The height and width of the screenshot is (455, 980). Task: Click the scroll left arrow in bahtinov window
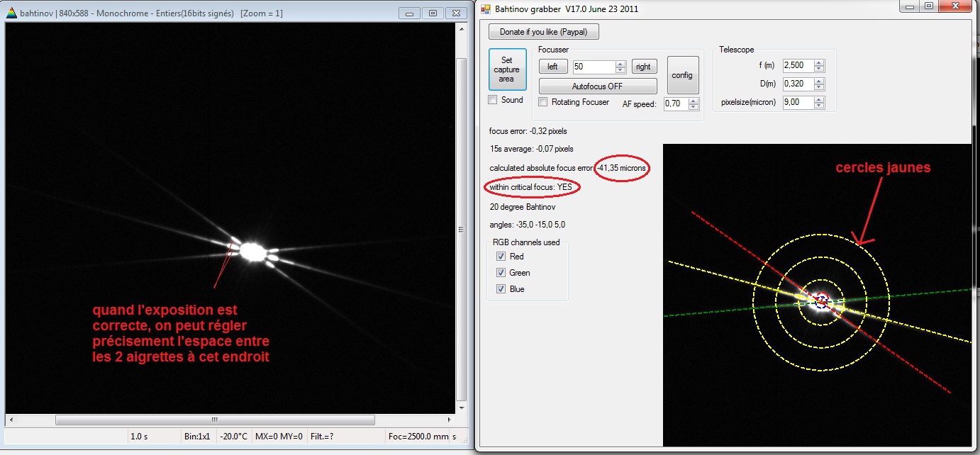pyautogui.click(x=11, y=420)
